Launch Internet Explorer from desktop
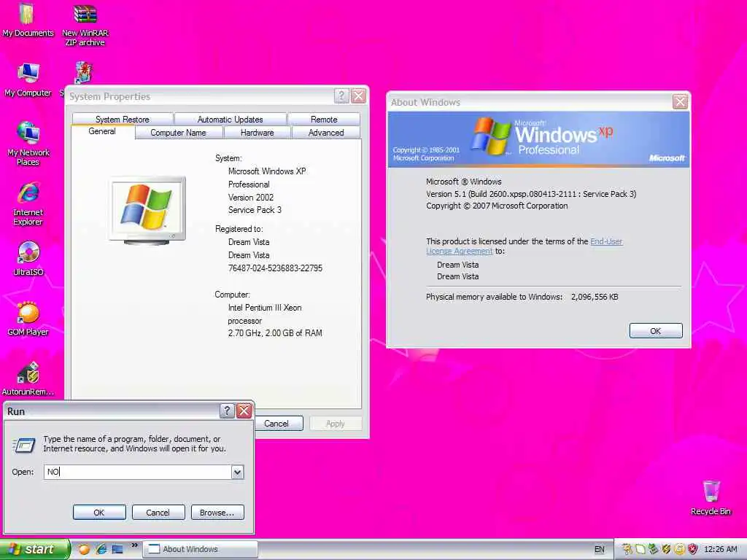The height and width of the screenshot is (560, 747). pos(28,203)
